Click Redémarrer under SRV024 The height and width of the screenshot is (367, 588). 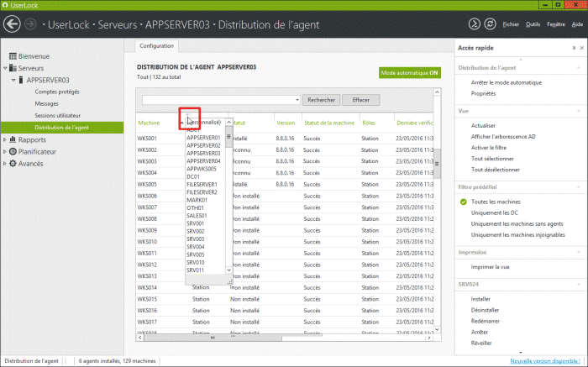click(486, 322)
